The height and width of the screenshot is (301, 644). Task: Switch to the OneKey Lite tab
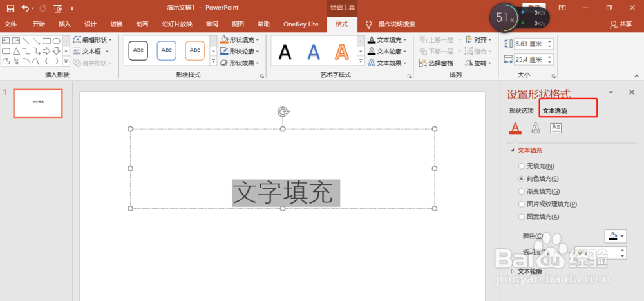point(301,24)
